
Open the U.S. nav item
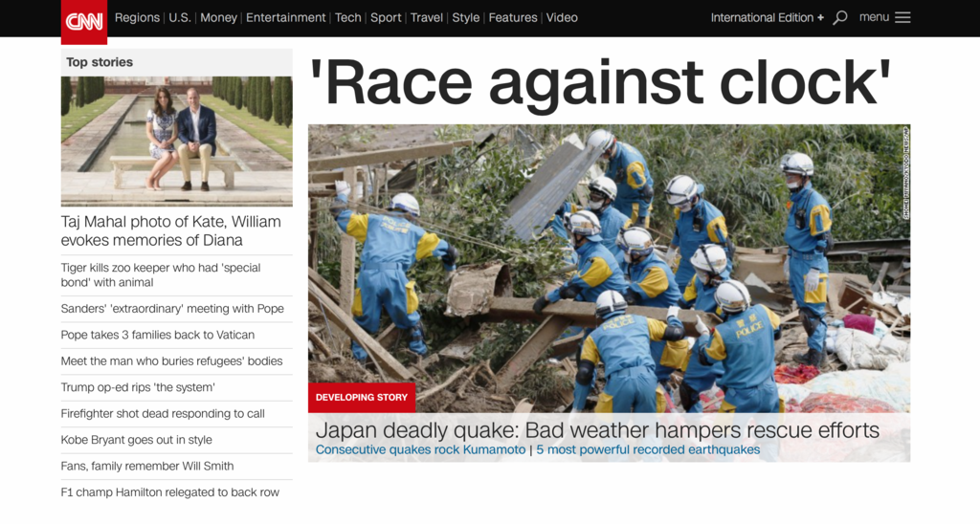(x=179, y=17)
